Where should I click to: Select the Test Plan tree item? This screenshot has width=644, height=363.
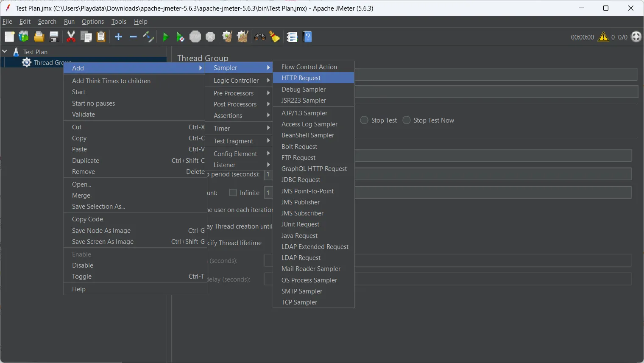click(35, 52)
